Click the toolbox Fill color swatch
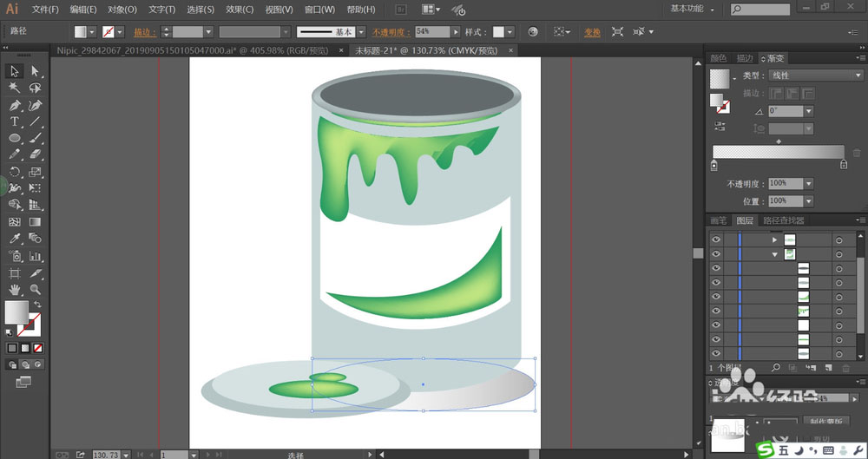This screenshot has height=459, width=868. click(16, 312)
